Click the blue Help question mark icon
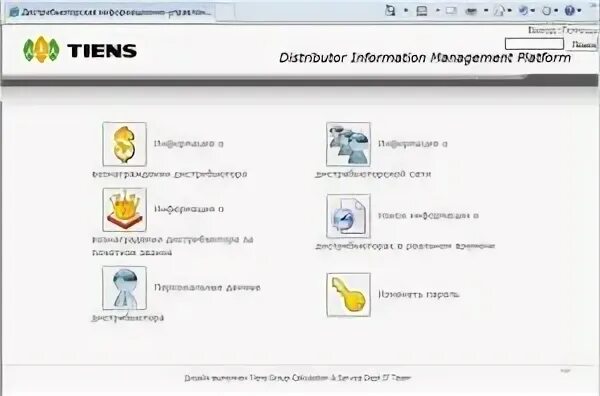Image resolution: width=600 pixels, height=396 pixels. tap(570, 10)
